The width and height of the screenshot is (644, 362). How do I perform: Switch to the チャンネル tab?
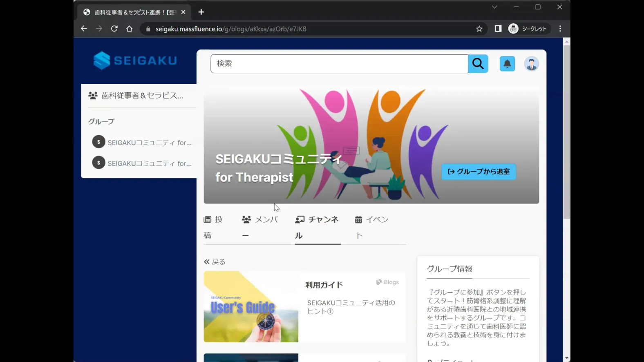(317, 228)
